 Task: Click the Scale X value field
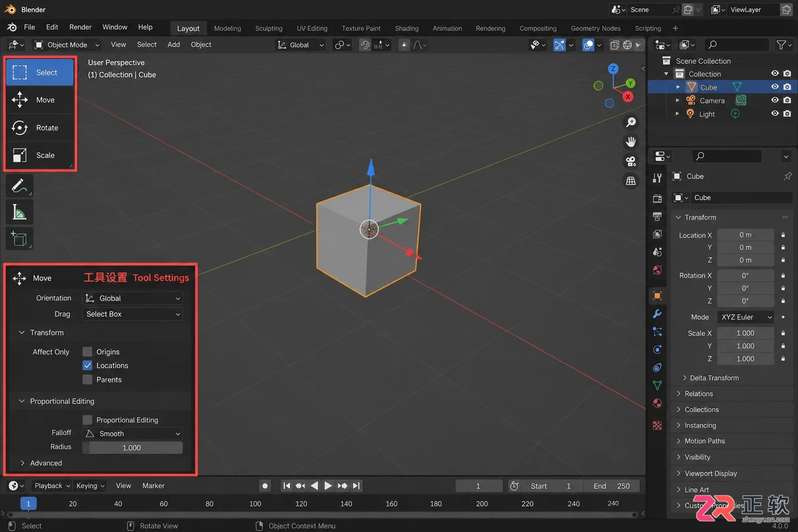tap(745, 333)
